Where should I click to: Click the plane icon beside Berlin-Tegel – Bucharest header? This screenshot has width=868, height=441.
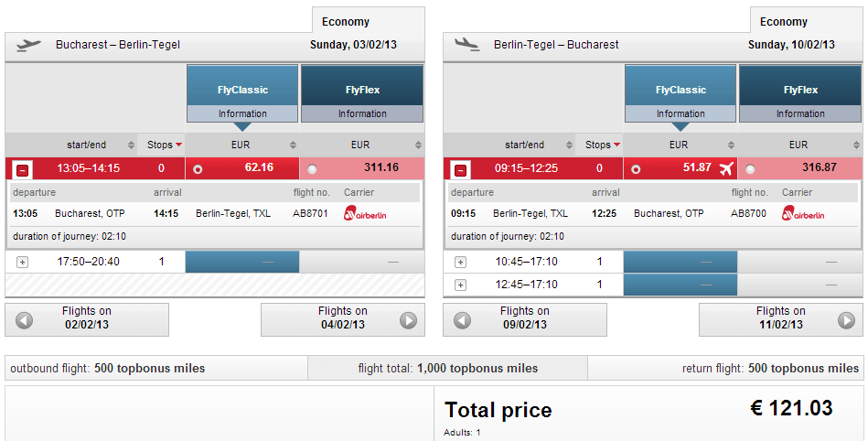click(467, 44)
